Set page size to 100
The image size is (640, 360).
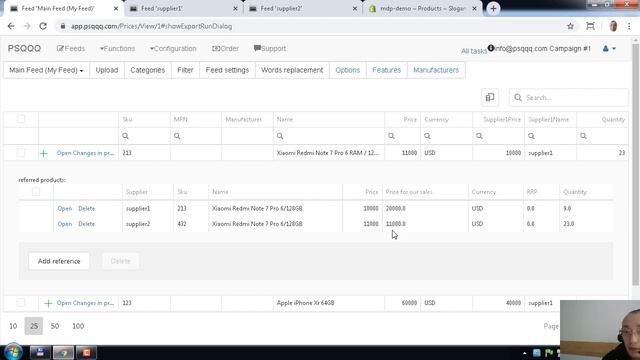click(x=78, y=326)
